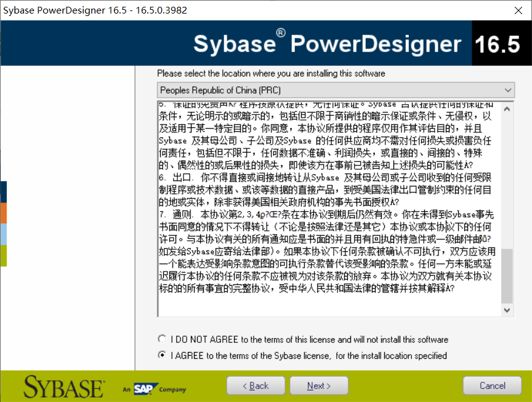
Task: Click the Next button
Action: pyautogui.click(x=319, y=386)
